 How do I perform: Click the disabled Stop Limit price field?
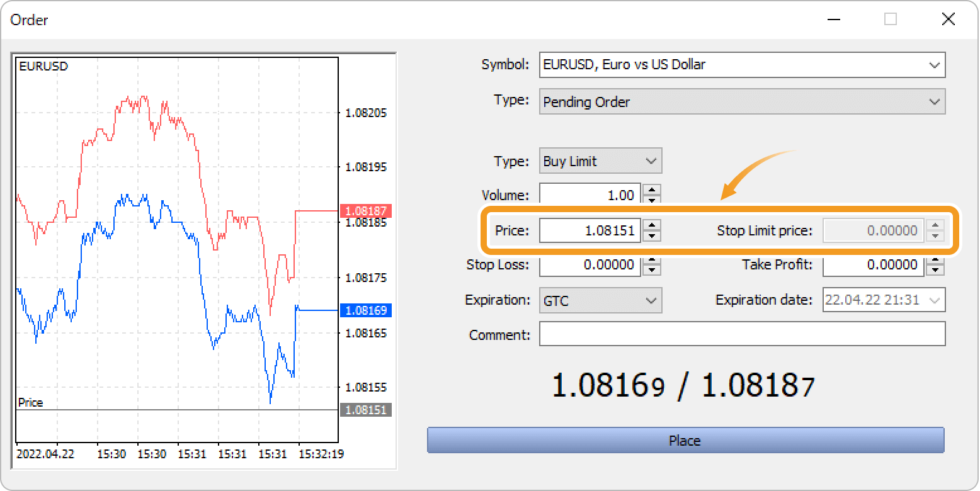[874, 230]
